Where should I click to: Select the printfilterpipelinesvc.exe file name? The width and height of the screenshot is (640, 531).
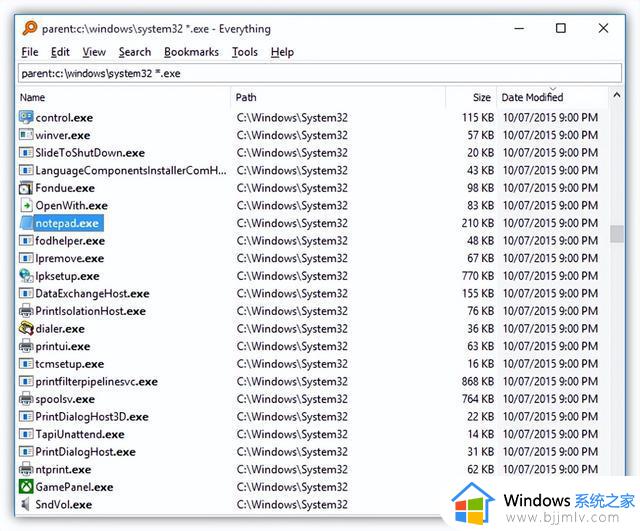click(x=96, y=382)
